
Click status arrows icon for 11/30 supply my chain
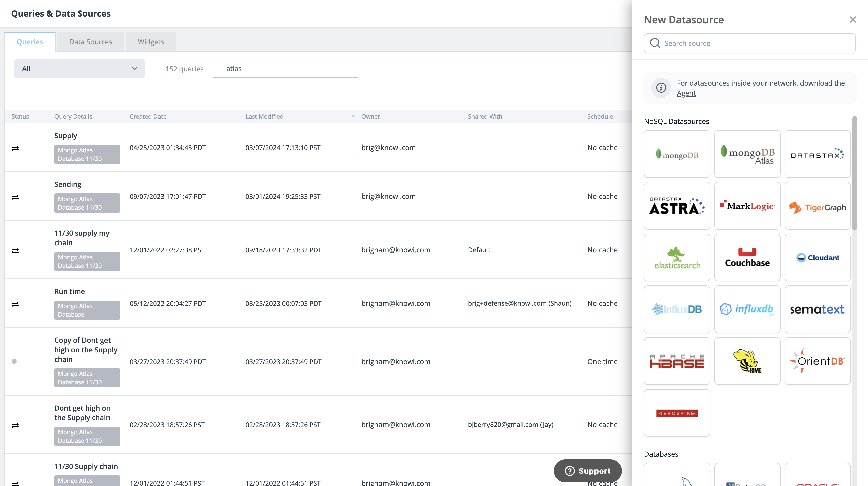15,251
